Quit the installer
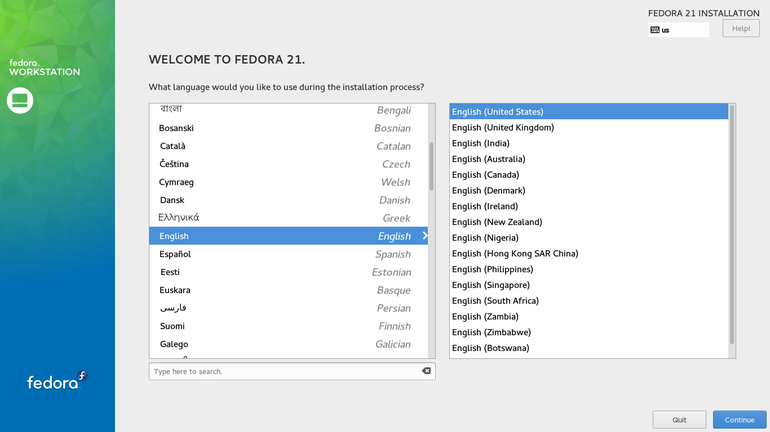 tap(679, 419)
